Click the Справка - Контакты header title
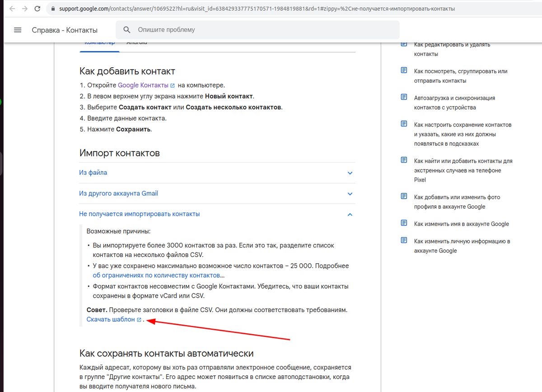The width and height of the screenshot is (542, 392). pos(65,30)
